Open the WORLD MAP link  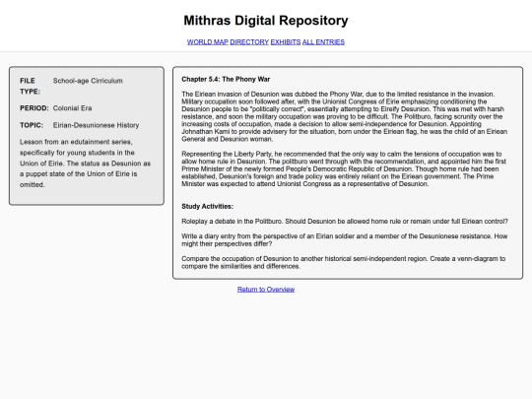coord(207,42)
